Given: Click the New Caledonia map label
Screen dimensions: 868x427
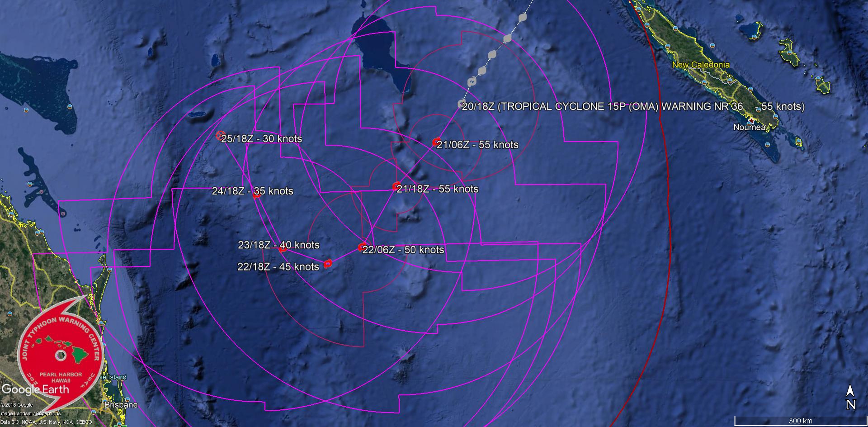Looking at the screenshot, I should [701, 65].
